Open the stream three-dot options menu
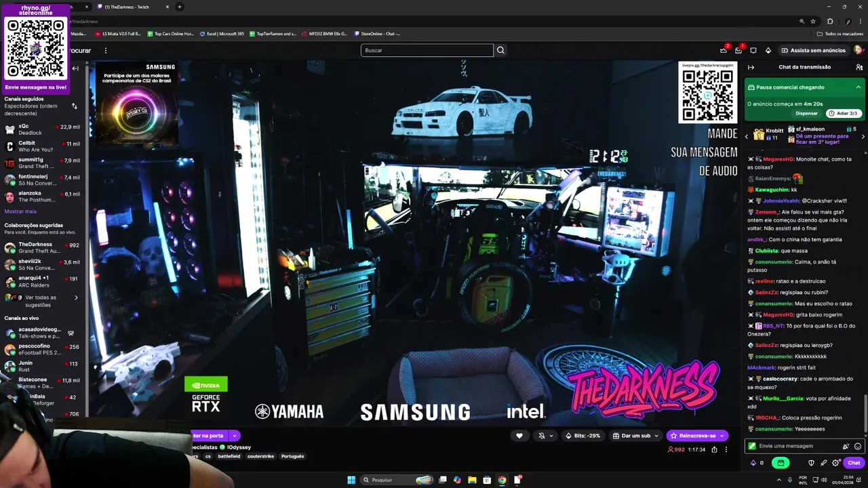Screen dimensions: 868x488 pos(726,449)
